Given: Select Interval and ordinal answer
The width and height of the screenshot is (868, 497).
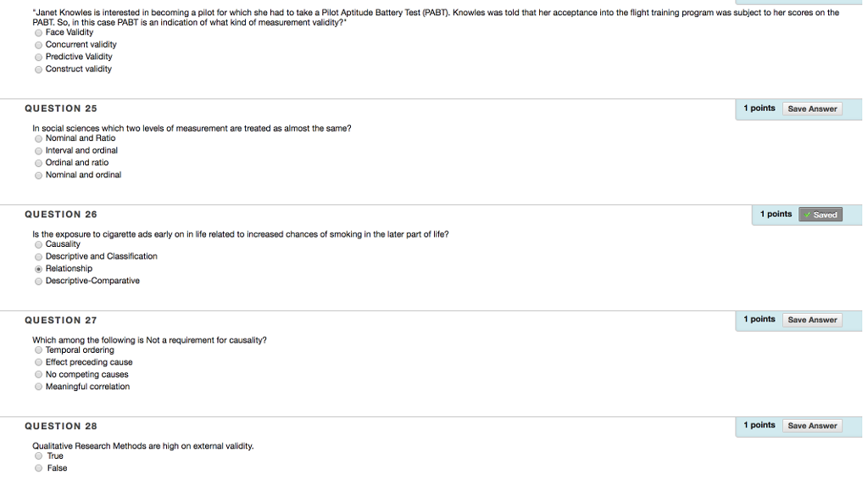Looking at the screenshot, I should tap(39, 151).
